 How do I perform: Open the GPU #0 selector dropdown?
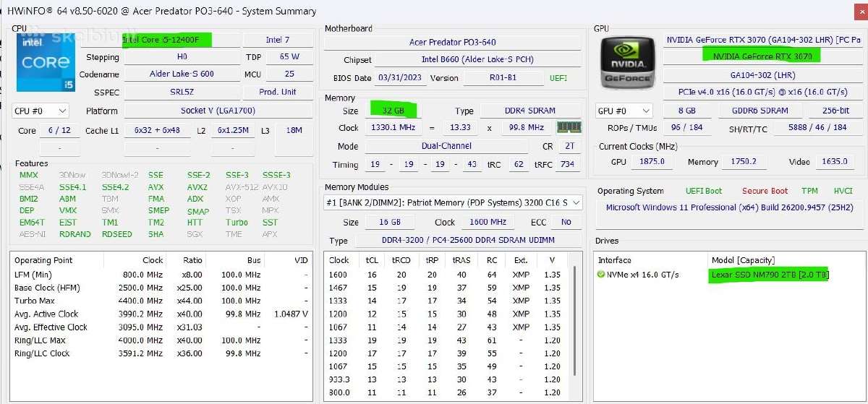pos(624,111)
